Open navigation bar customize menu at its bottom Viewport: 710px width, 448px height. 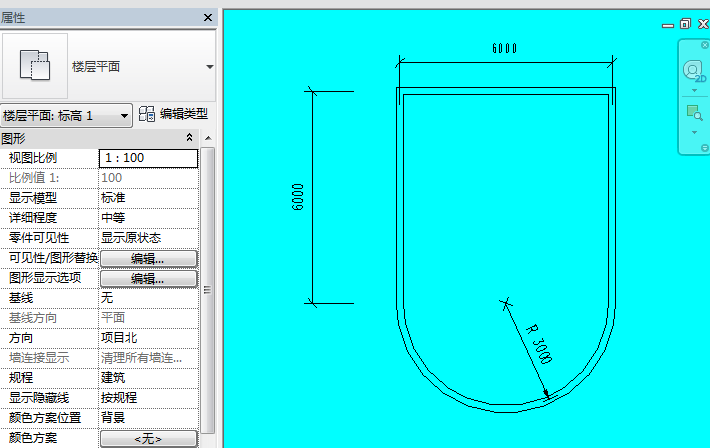click(704, 146)
